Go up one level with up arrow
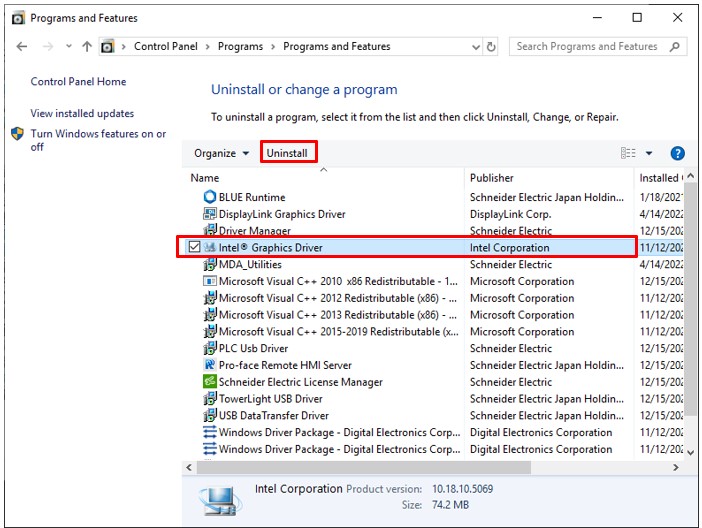 pos(87,47)
